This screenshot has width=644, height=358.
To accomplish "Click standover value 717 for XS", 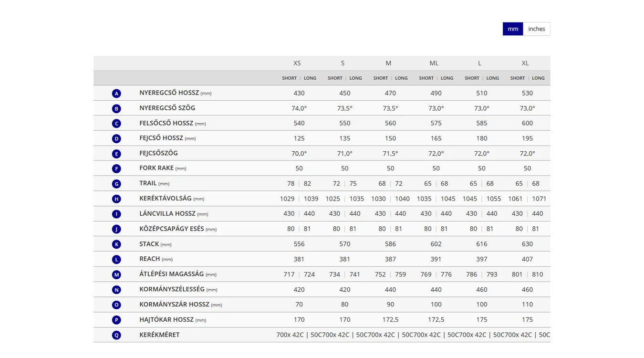I will tap(289, 274).
